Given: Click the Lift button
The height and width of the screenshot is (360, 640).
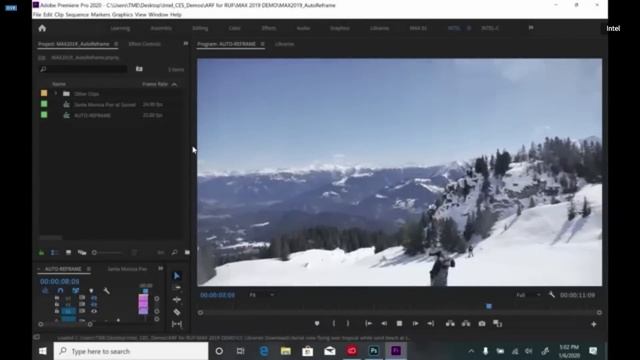Looking at the screenshot, I should tap(450, 324).
